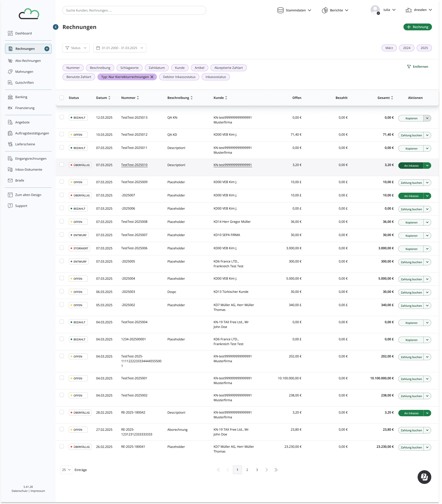
Task: Open Inbox-Dokumente in the sidebar
Action: [x=29, y=170]
